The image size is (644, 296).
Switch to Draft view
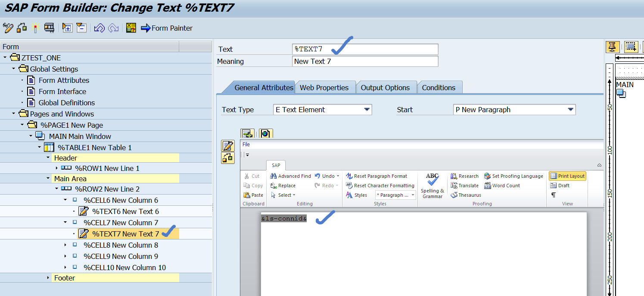(560, 186)
